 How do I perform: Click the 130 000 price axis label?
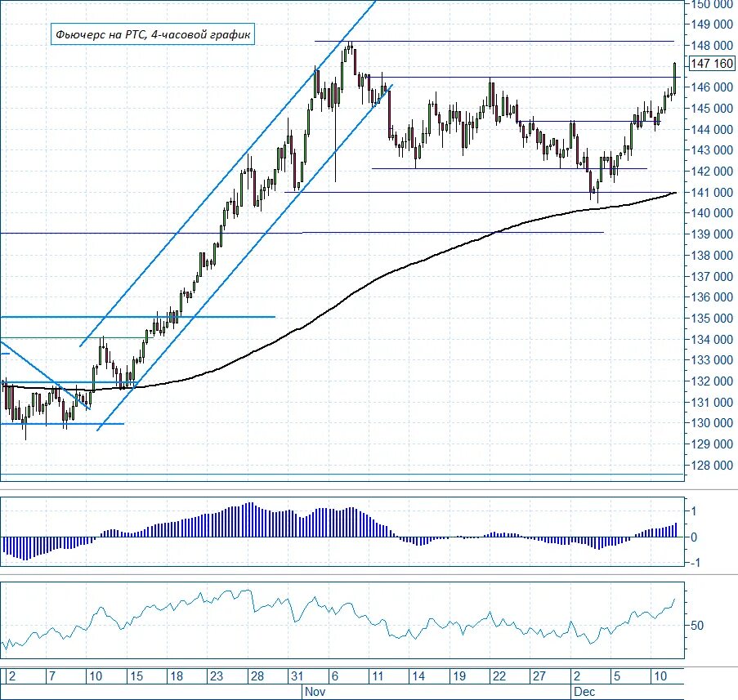712,423
